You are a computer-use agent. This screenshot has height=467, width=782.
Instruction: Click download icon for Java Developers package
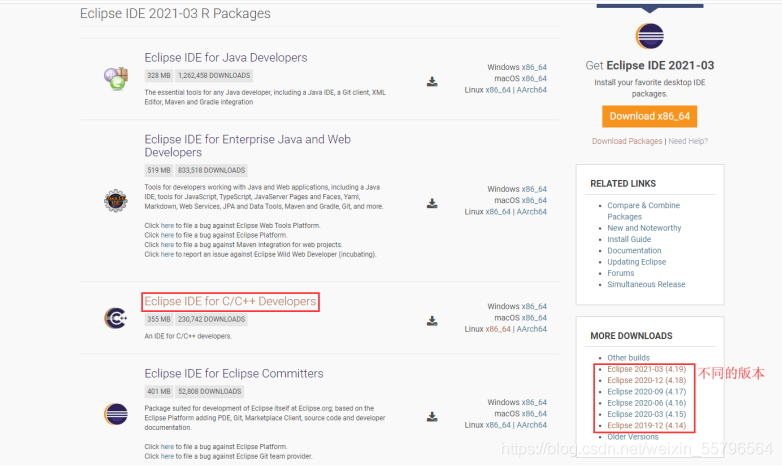click(432, 82)
